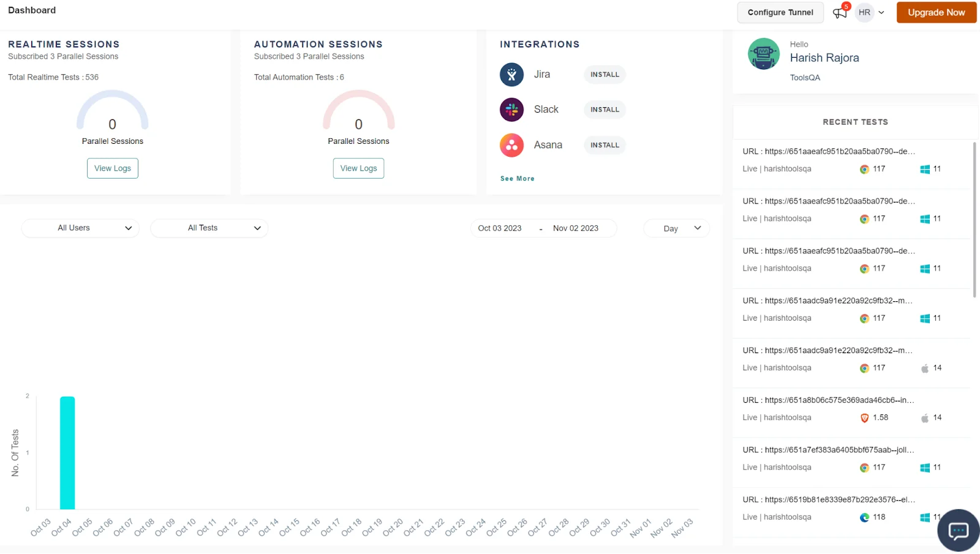Expand the account menu chevron beside HR
The height and width of the screenshot is (554, 980).
point(881,12)
